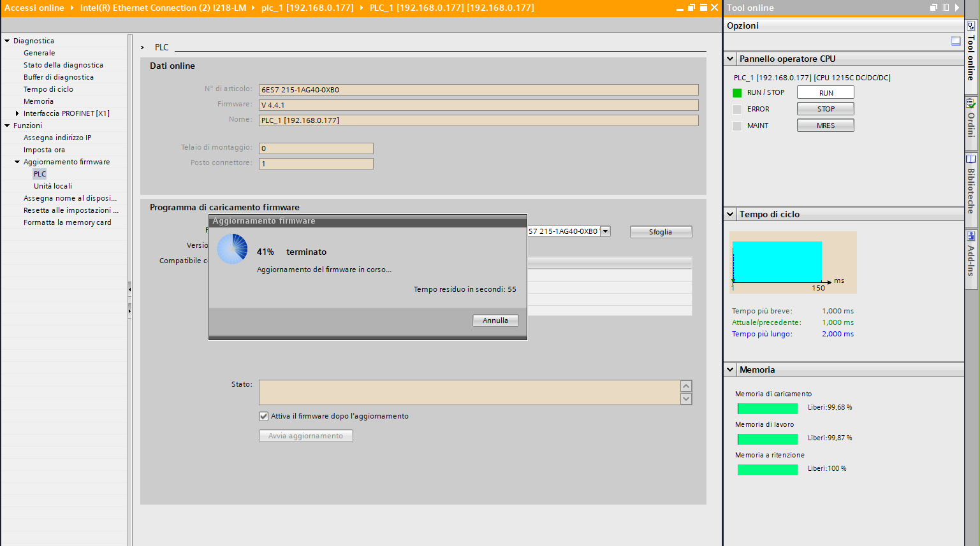Click the expand arrow icon in Tool online titlebar
This screenshot has height=546, width=980.
(x=956, y=8)
